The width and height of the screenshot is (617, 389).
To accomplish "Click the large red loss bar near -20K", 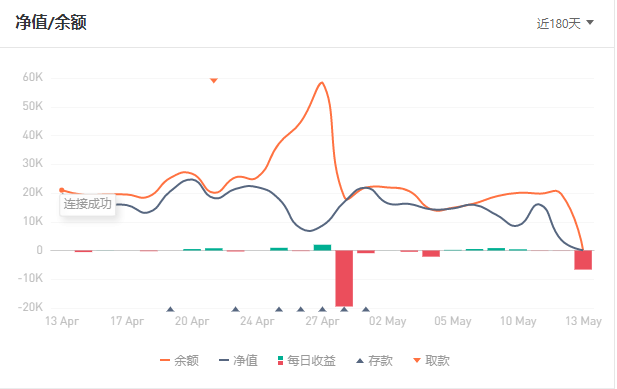I will point(344,278).
